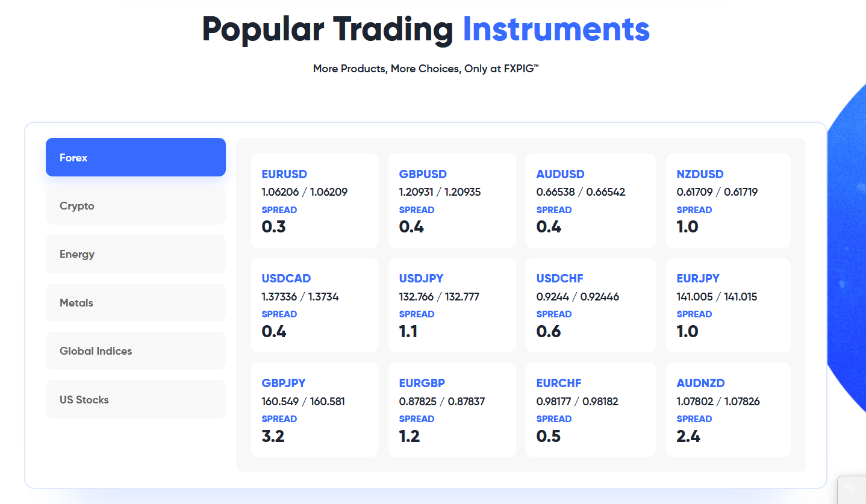Open the AUDNZD card
Image resolution: width=866 pixels, height=504 pixels.
(728, 409)
